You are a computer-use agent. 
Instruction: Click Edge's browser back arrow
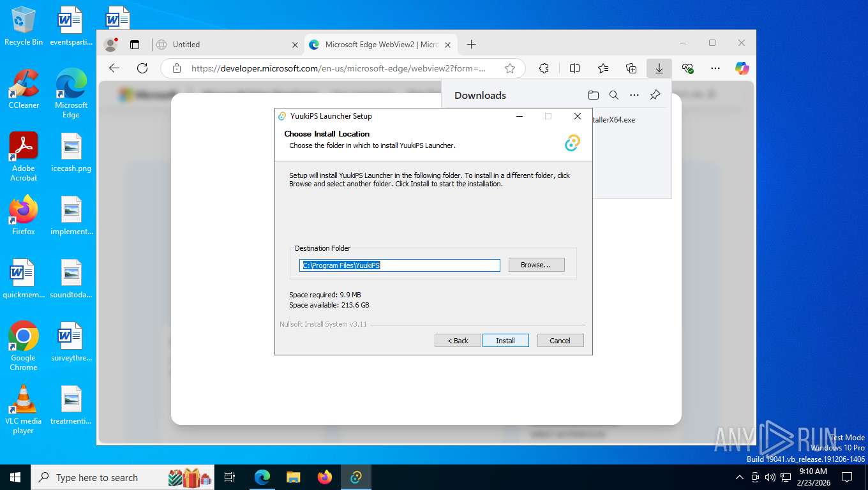114,68
